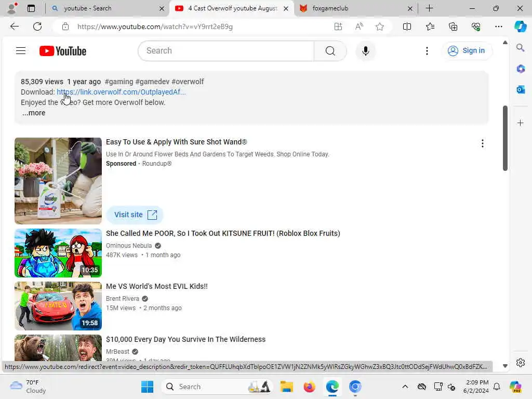The height and width of the screenshot is (399, 532).
Task: Add a sidebar app with plus
Action: [x=520, y=123]
